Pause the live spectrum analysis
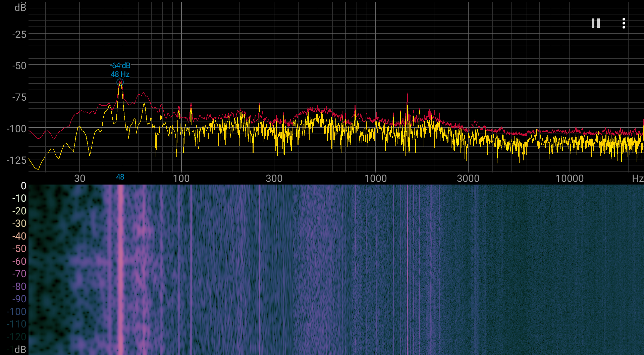 point(595,23)
